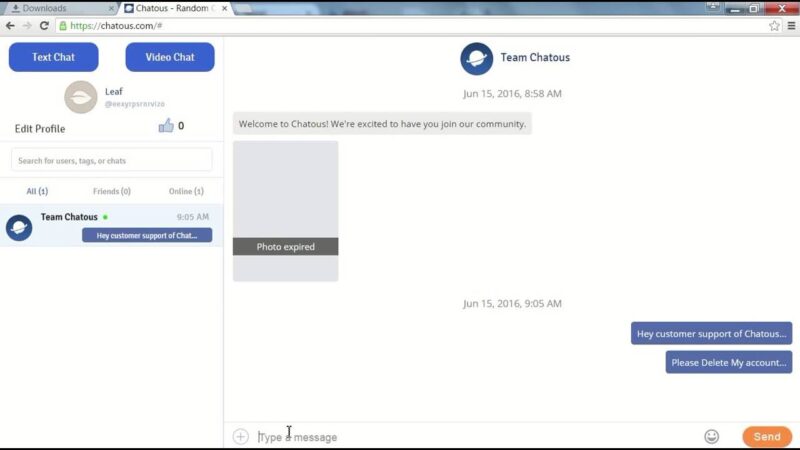The width and height of the screenshot is (800, 450).
Task: Open the expired photo thumbnail
Action: click(285, 211)
